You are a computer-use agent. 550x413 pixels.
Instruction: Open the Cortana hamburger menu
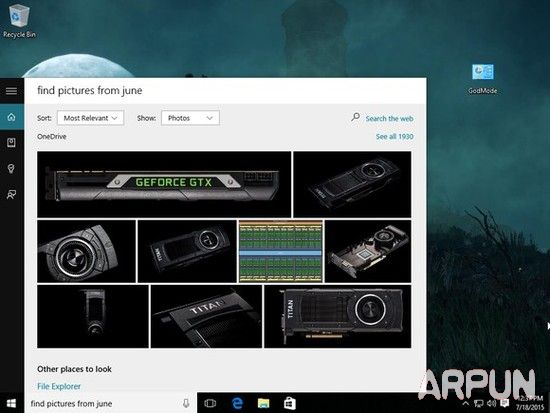click(x=11, y=91)
